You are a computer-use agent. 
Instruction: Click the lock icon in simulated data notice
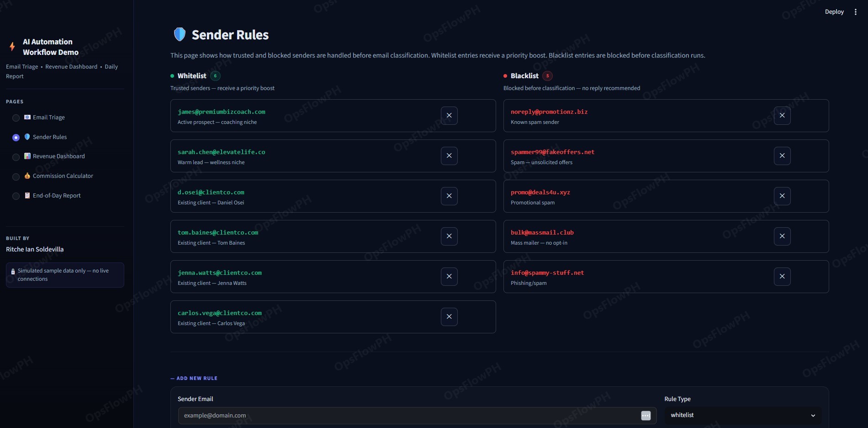13,272
